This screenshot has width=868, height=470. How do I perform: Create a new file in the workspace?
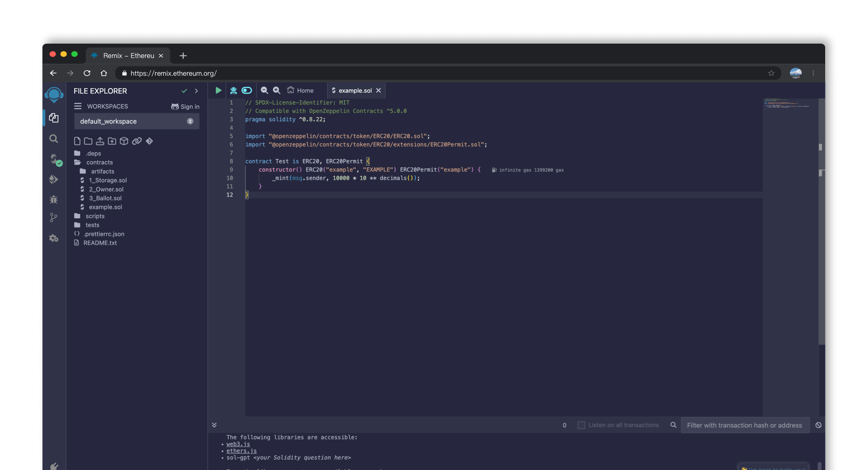coord(77,141)
